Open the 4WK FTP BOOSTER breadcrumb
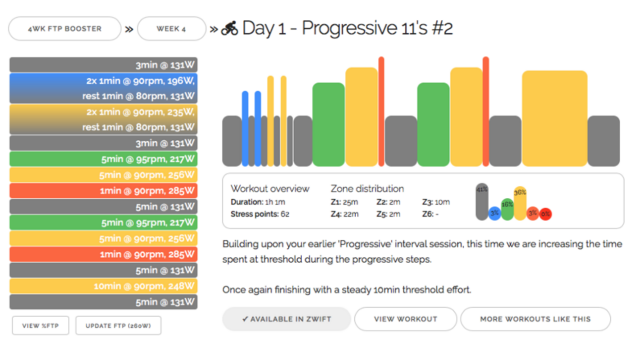644x340 pixels. [x=64, y=29]
